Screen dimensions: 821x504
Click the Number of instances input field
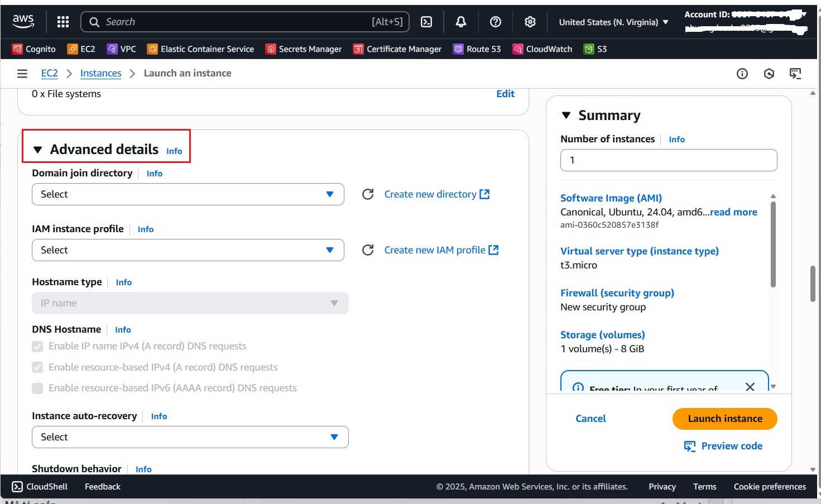[x=668, y=160]
